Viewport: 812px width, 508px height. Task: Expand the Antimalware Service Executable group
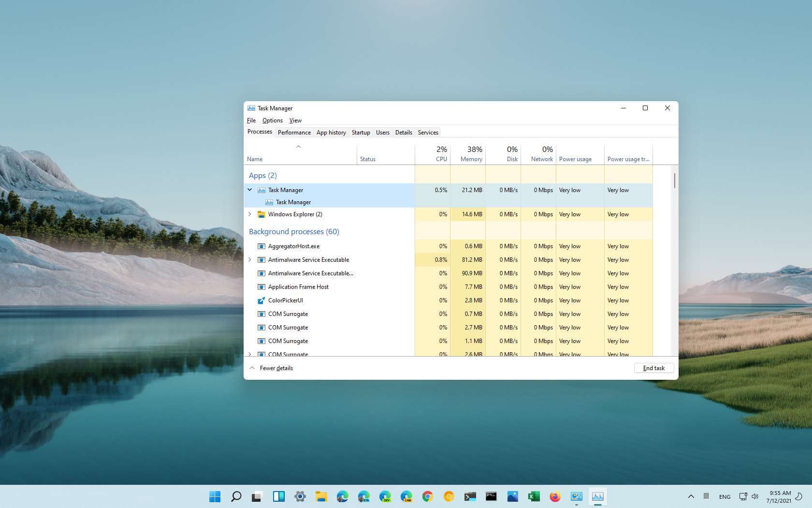(x=250, y=260)
